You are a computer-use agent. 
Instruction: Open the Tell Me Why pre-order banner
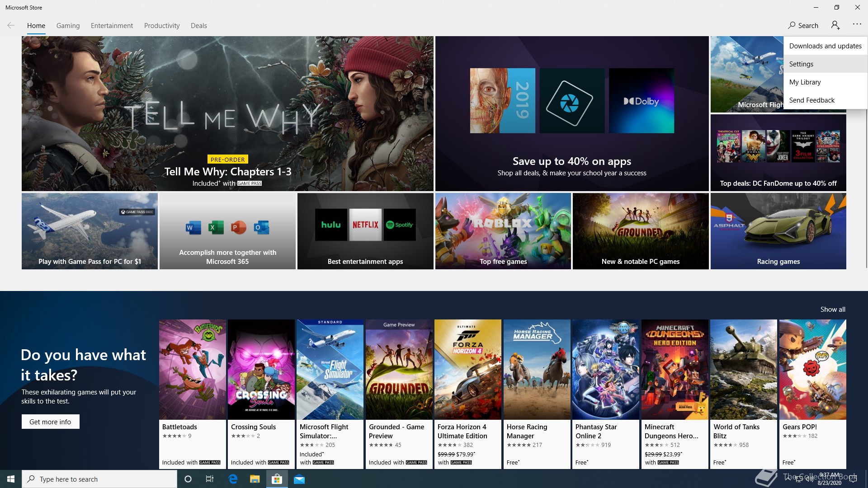point(227,113)
